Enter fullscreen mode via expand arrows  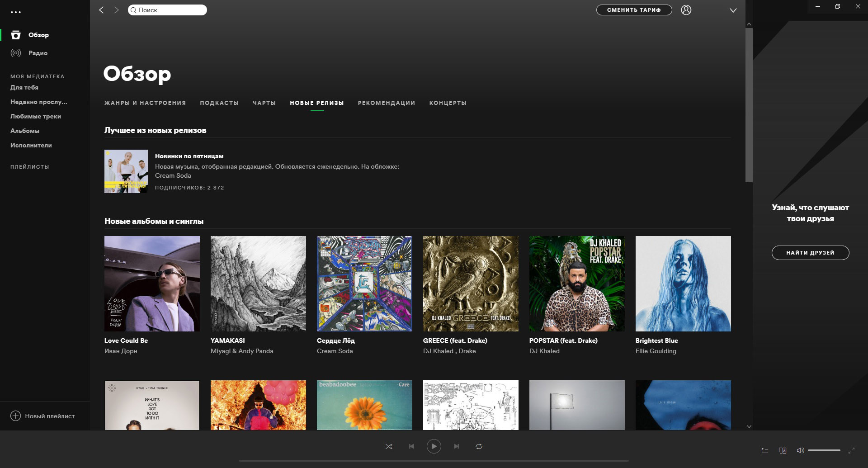pos(851,450)
